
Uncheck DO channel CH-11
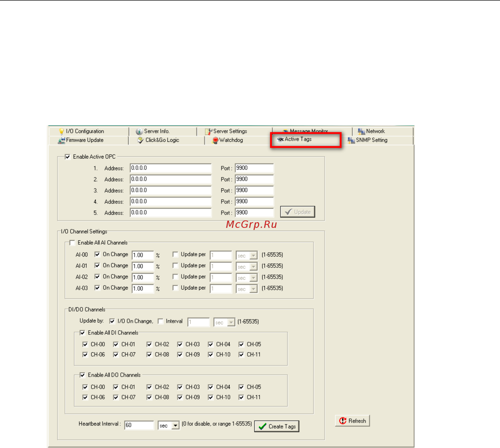[241, 397]
